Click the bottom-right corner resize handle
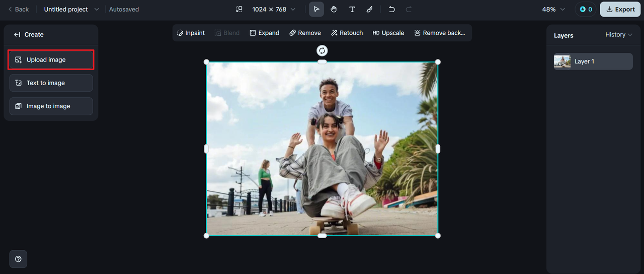 [x=438, y=236]
